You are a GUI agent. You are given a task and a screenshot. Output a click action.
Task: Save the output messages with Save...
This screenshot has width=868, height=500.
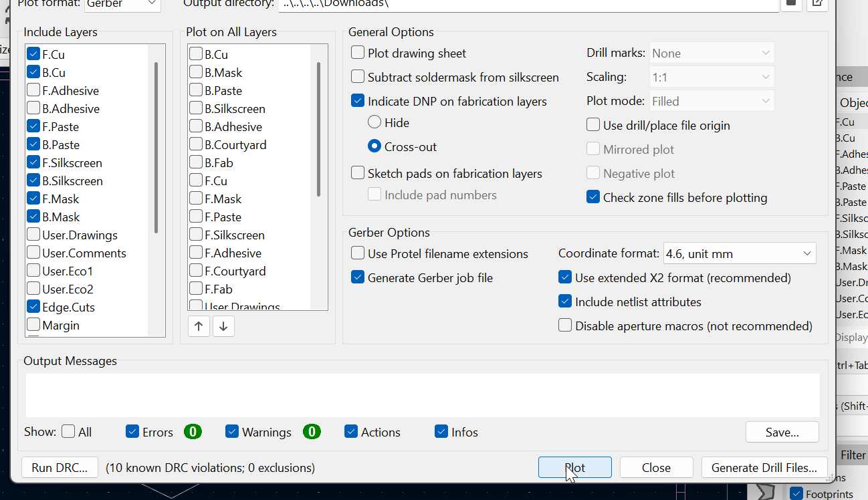tap(782, 432)
